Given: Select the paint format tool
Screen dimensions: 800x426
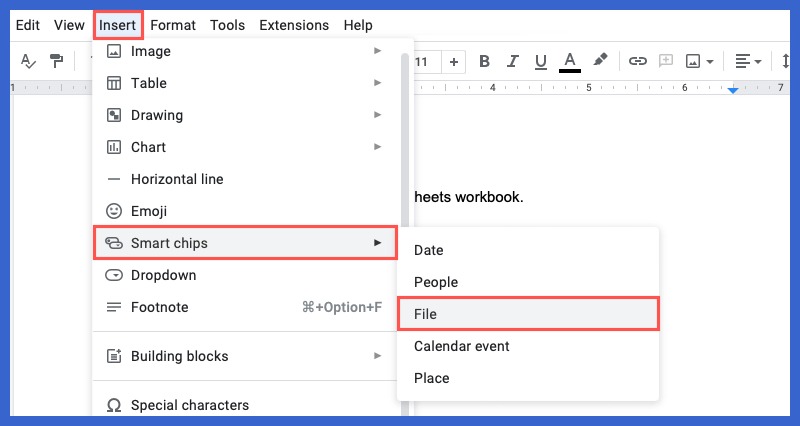Looking at the screenshot, I should click(57, 62).
